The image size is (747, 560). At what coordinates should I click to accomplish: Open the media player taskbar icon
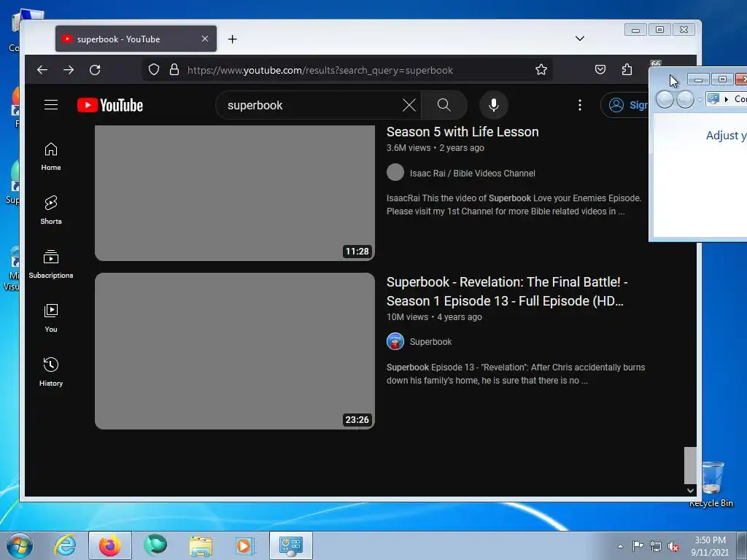245,545
